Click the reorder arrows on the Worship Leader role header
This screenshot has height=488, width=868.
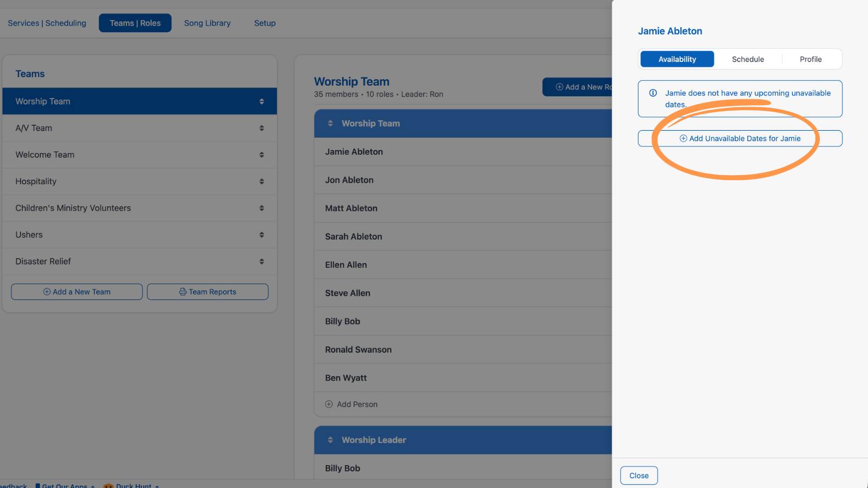pos(330,440)
